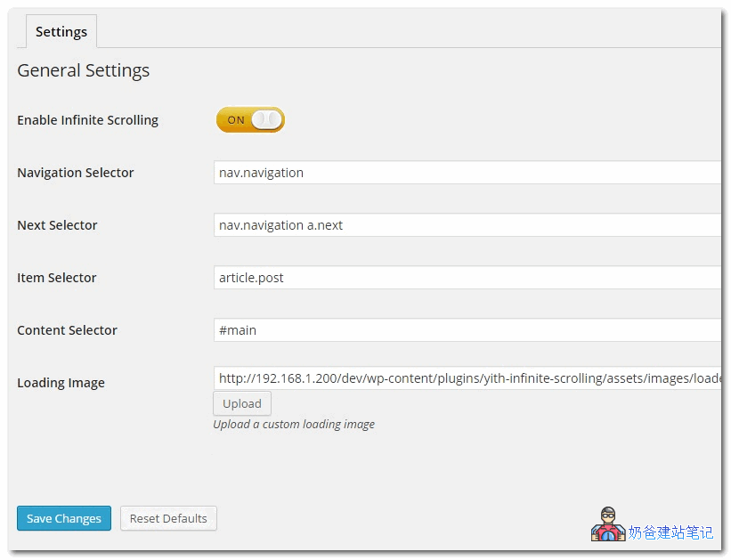Click the Save Changes button

pos(64,518)
